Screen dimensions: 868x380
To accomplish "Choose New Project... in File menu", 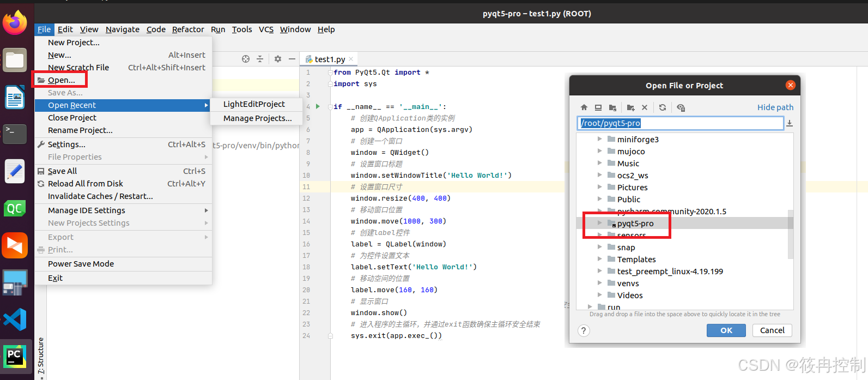I will pyautogui.click(x=123, y=43).
